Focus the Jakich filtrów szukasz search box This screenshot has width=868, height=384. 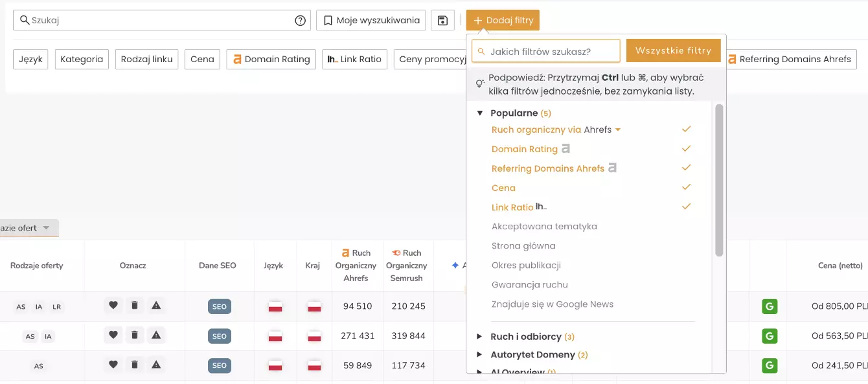point(546,51)
